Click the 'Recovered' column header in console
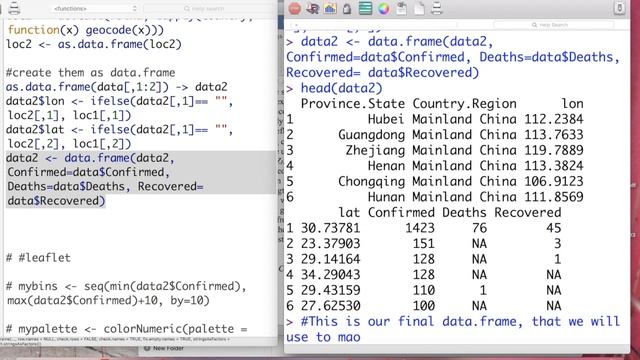 [x=528, y=213]
